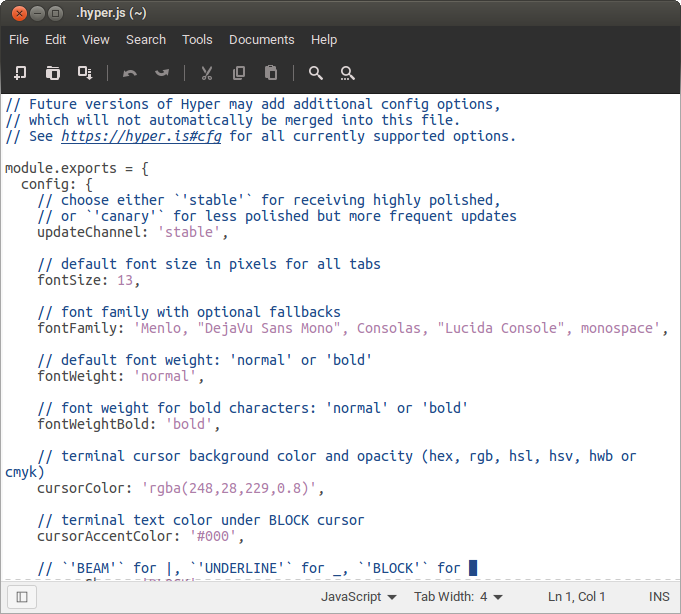Click the New document toolbar icon
The width and height of the screenshot is (681, 614).
pos(20,73)
